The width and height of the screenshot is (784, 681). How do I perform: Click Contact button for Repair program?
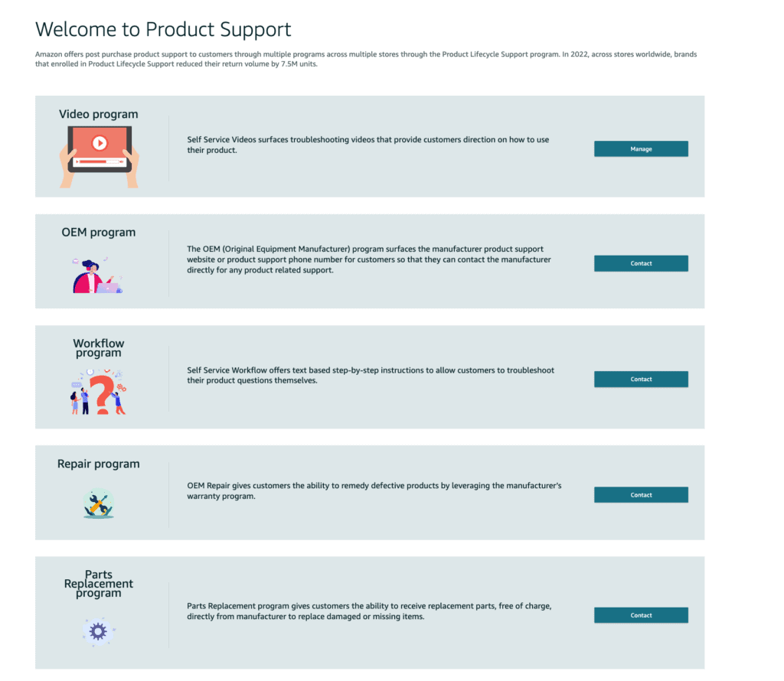coord(641,494)
